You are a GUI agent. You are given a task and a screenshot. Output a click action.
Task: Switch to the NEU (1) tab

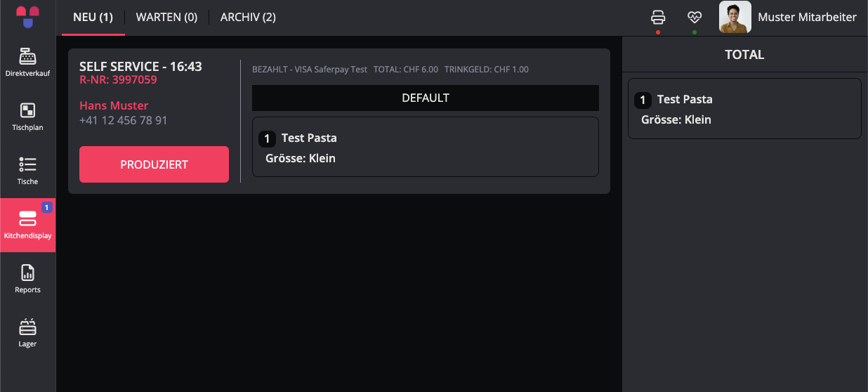pos(93,18)
